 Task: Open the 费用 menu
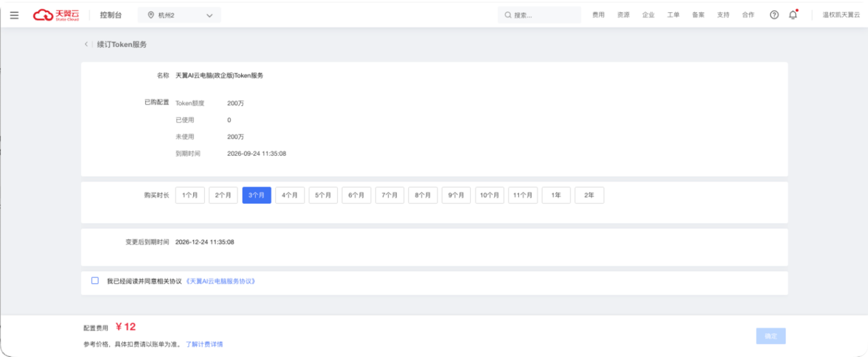pyautogui.click(x=598, y=15)
